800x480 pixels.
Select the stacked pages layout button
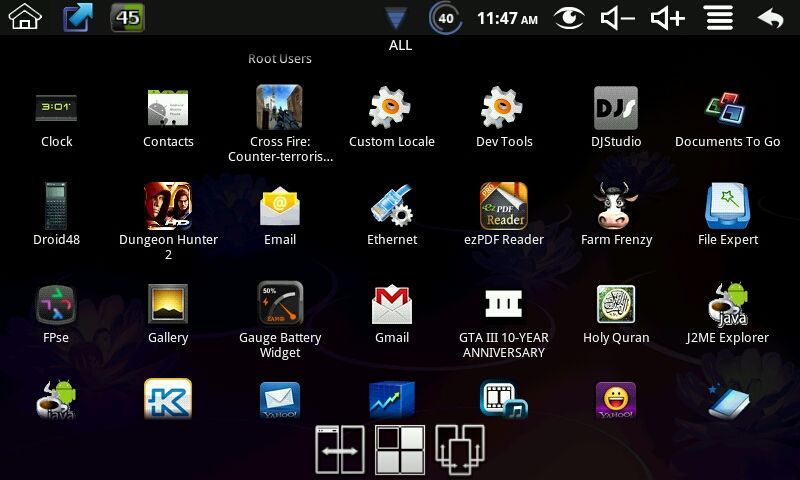[460, 450]
